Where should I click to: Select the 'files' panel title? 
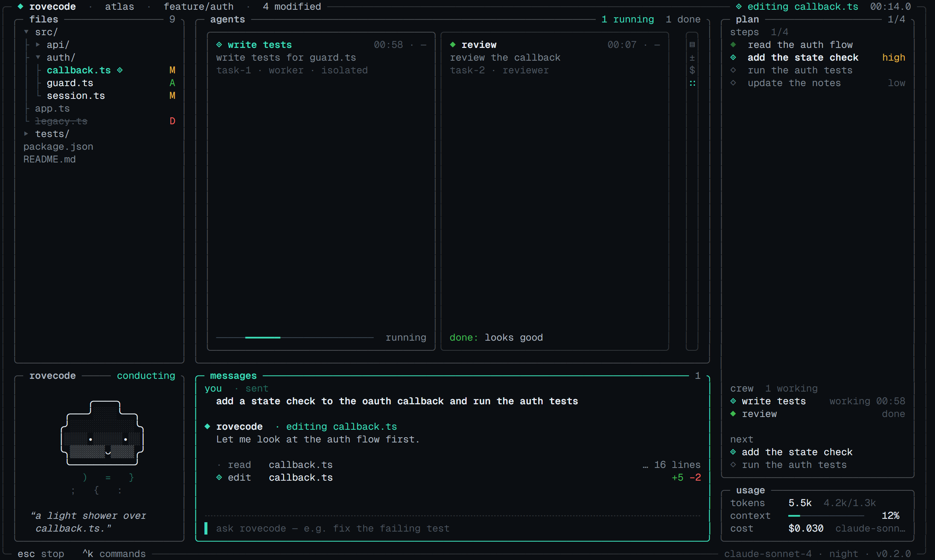(44, 19)
